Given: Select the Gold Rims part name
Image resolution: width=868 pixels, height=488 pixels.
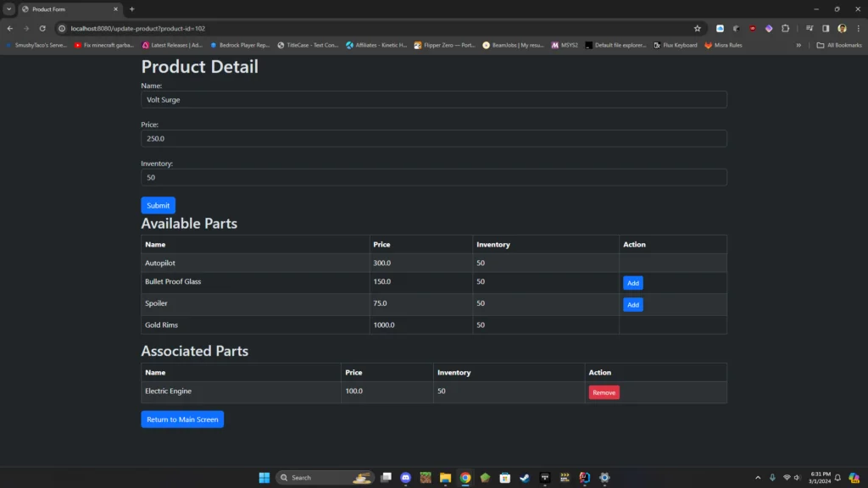Looking at the screenshot, I should pos(161,324).
